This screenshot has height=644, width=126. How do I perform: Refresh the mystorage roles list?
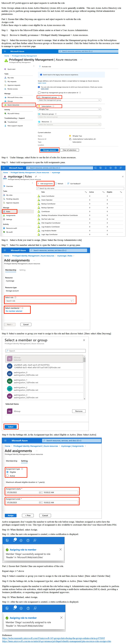coord(59,184)
